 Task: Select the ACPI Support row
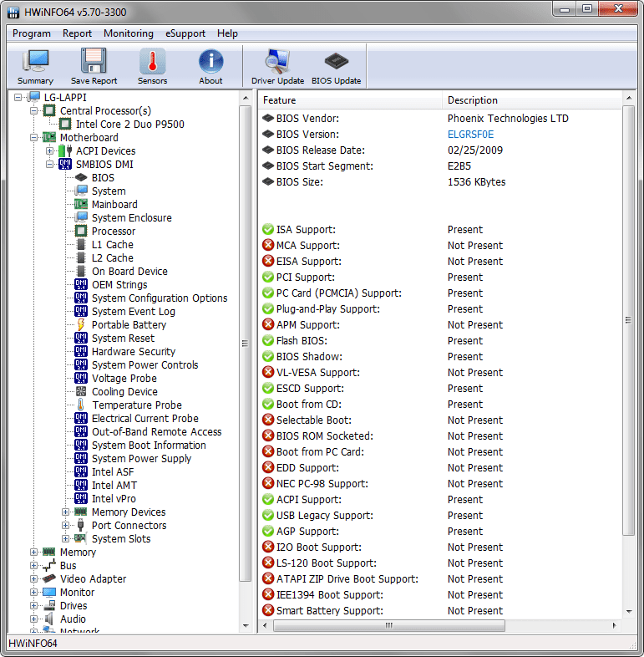click(439, 500)
